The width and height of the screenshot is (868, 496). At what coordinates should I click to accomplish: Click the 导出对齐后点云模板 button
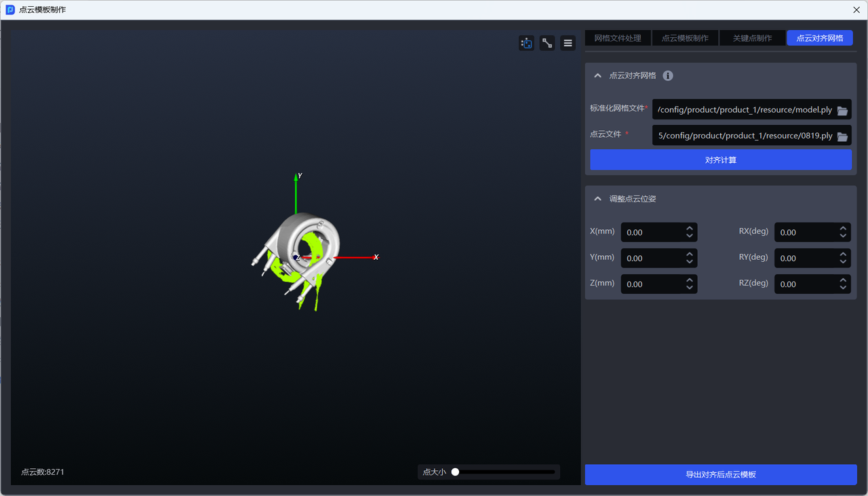click(720, 474)
